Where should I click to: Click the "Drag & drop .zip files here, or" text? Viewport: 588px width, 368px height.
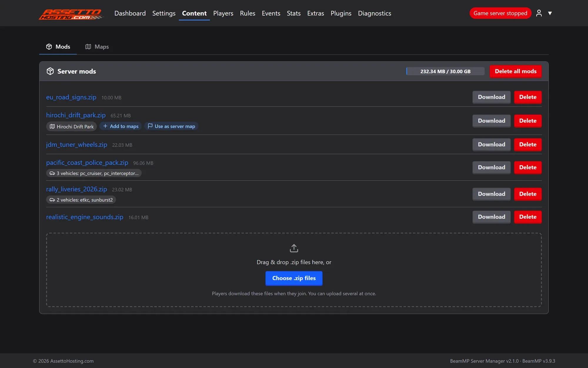tap(294, 262)
